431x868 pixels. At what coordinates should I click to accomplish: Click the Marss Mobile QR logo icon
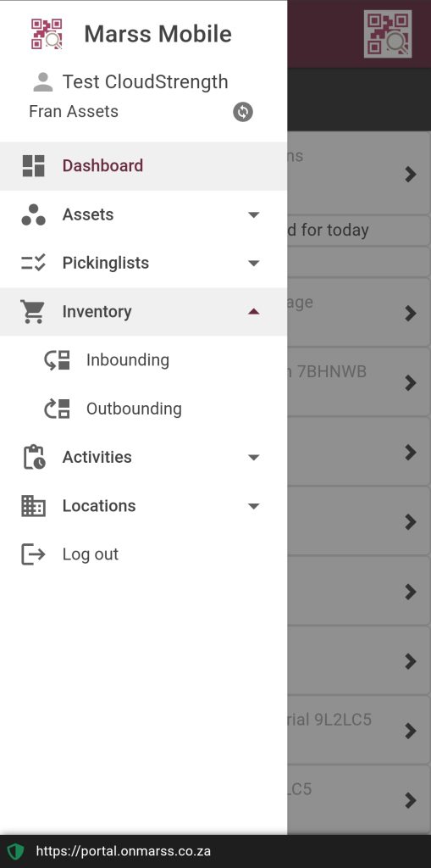click(x=47, y=34)
